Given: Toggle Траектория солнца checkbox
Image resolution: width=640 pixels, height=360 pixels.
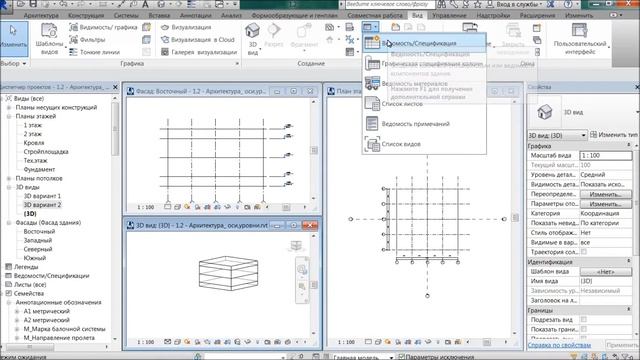Looking at the screenshot, I should (x=584, y=252).
